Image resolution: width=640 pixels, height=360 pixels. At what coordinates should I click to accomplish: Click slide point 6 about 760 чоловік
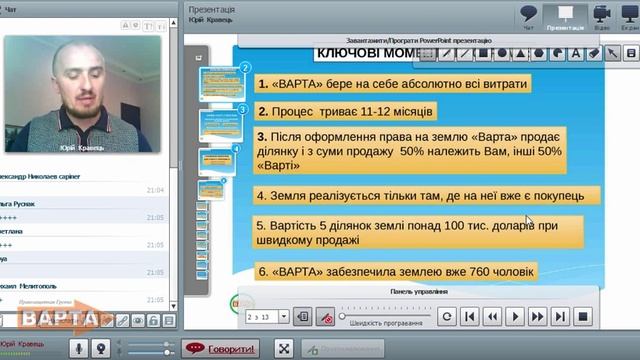point(396,271)
